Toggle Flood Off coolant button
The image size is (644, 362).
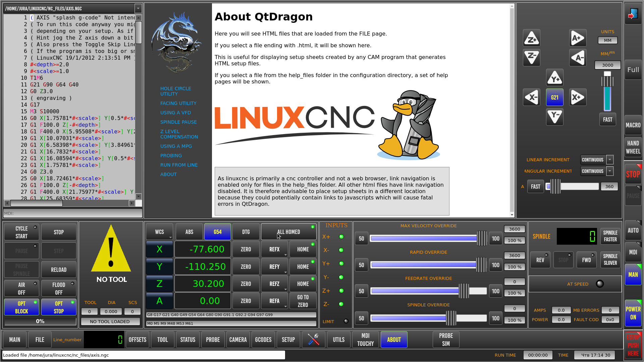59,288
